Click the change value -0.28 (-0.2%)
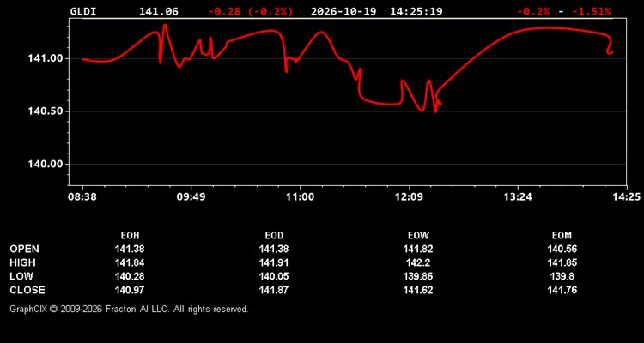This screenshot has height=343, width=644. (x=251, y=11)
